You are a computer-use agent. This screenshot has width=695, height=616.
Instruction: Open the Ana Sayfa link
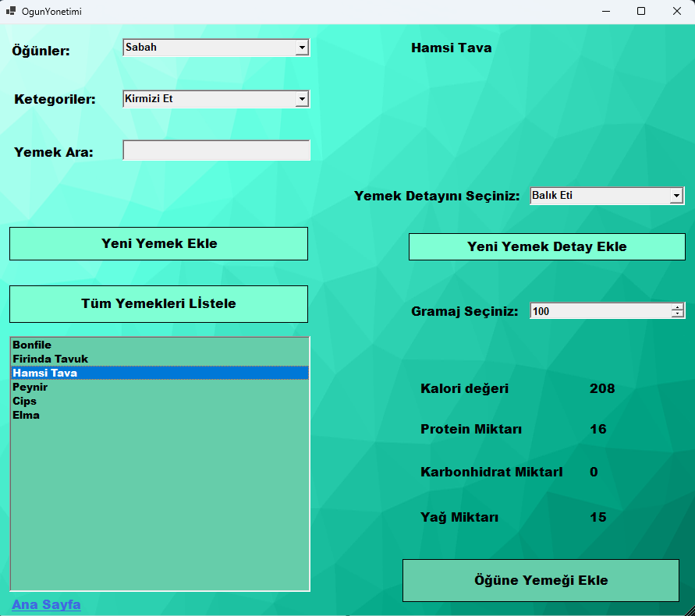point(46,604)
